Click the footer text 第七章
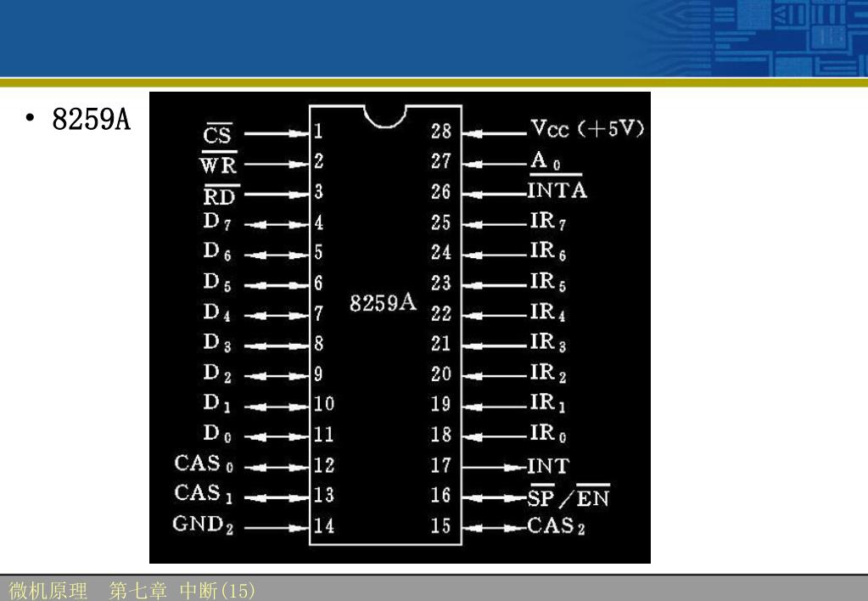The image size is (868, 601). (x=137, y=591)
